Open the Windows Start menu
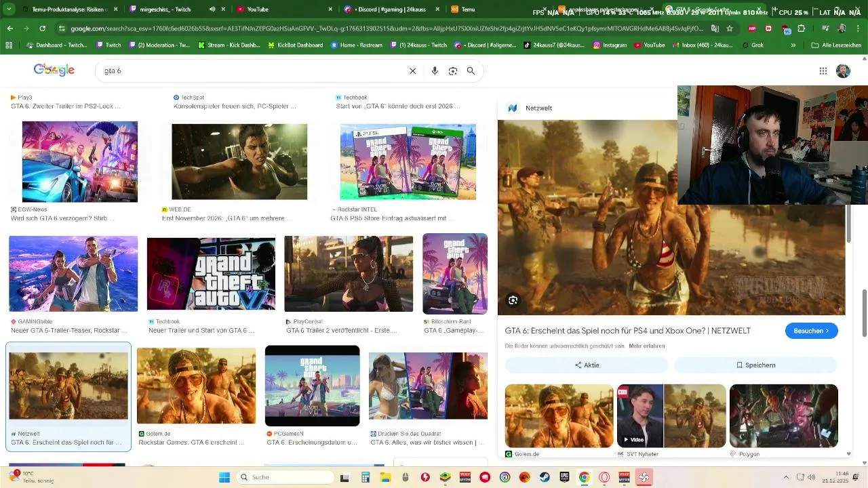This screenshot has width=868, height=488. [224, 477]
